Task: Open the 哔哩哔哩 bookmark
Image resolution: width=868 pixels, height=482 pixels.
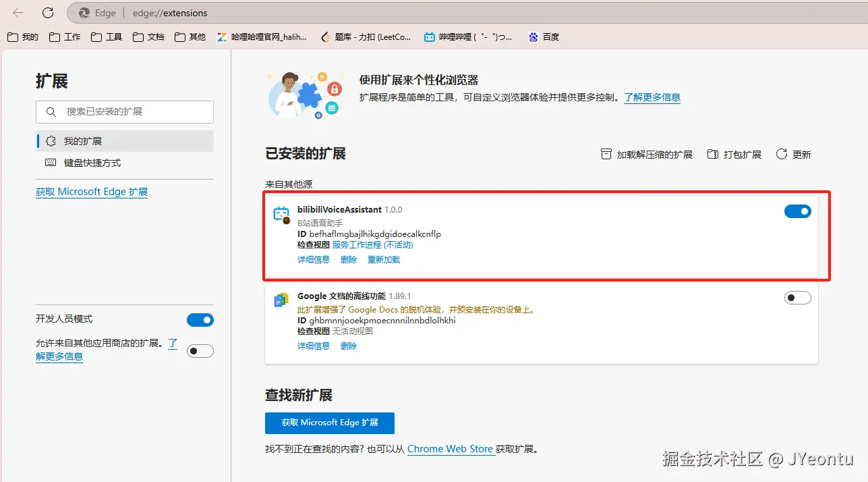Action: pos(468,37)
